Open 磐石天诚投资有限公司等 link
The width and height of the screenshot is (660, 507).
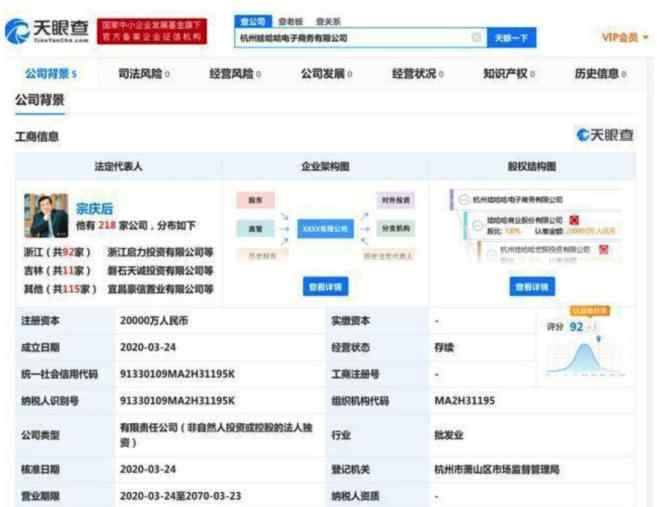[x=160, y=271]
